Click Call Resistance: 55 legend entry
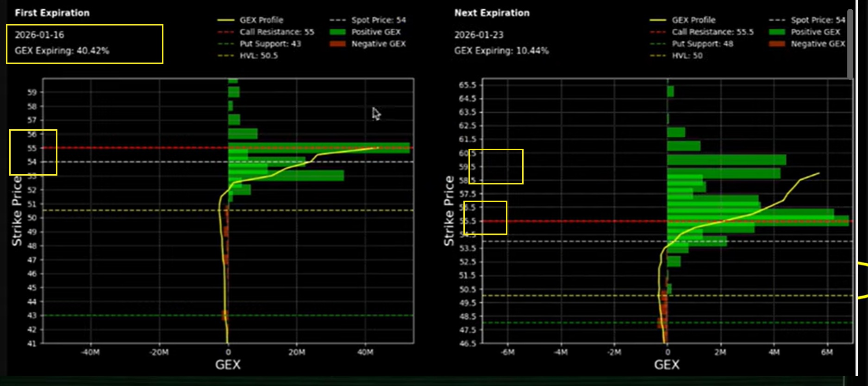Image resolution: width=868 pixels, height=386 pixels. (x=266, y=32)
